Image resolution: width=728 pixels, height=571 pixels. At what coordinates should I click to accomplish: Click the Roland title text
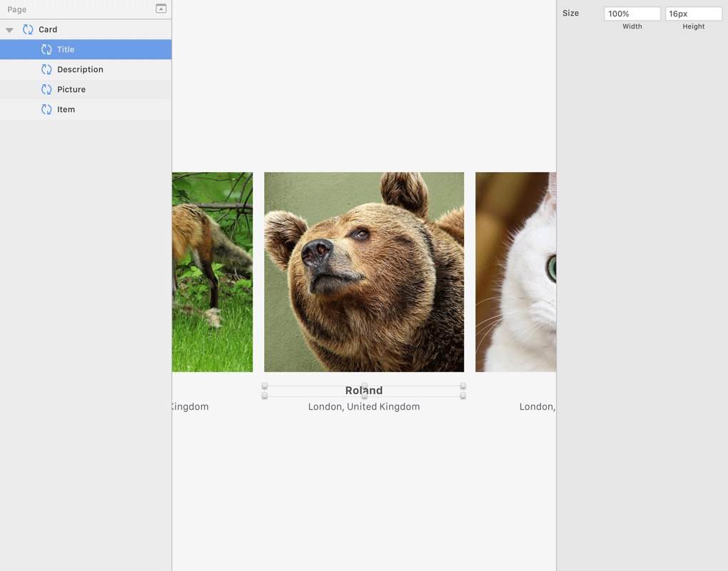(x=364, y=390)
